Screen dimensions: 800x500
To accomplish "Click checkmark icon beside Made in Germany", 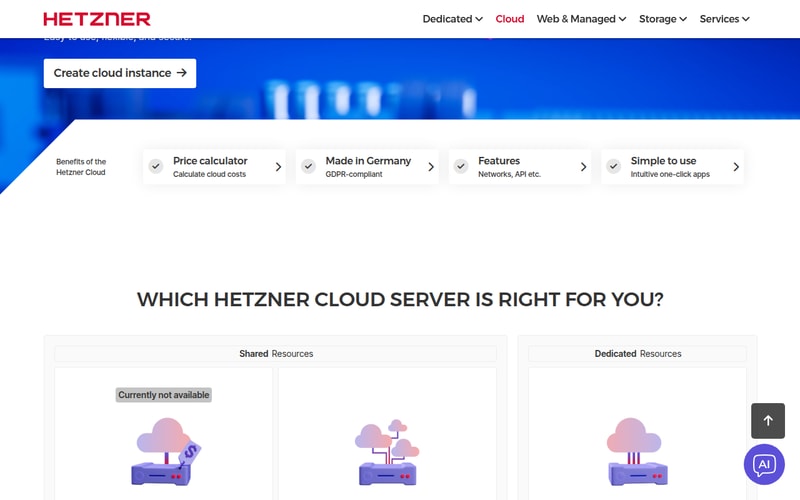I will tap(308, 166).
